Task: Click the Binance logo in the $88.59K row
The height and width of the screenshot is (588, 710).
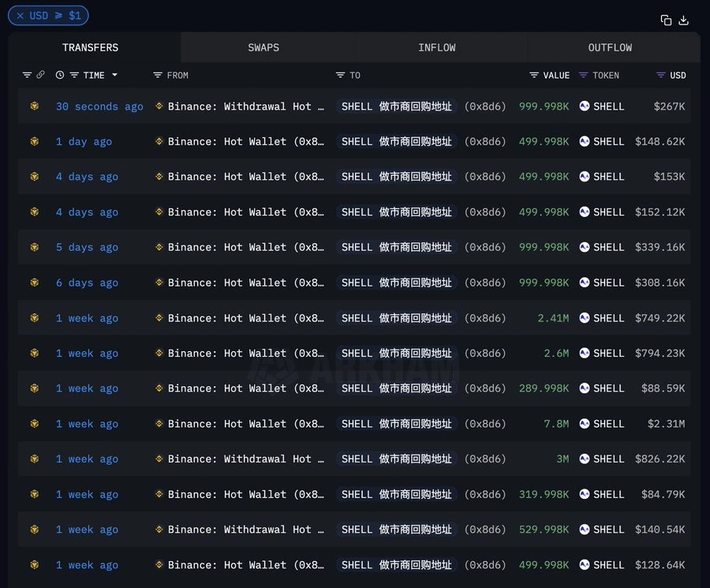Action: coord(159,388)
